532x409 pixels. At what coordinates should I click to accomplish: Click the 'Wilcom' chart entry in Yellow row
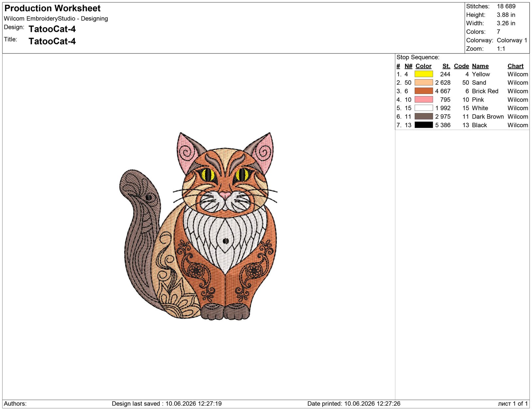518,74
